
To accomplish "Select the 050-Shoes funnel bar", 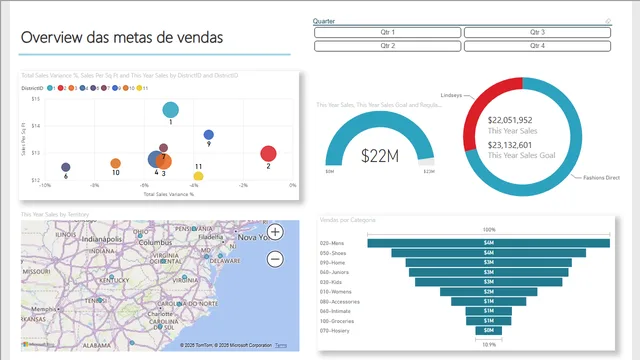I will point(489,253).
